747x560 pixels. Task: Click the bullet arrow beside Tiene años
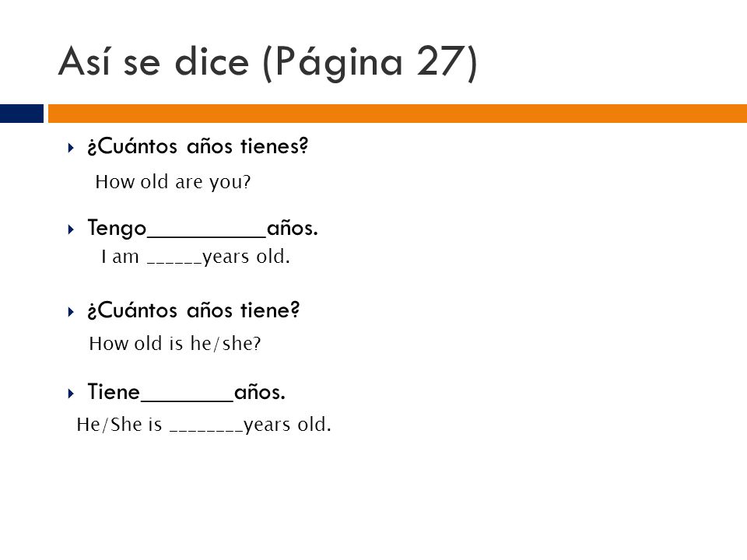(x=71, y=394)
